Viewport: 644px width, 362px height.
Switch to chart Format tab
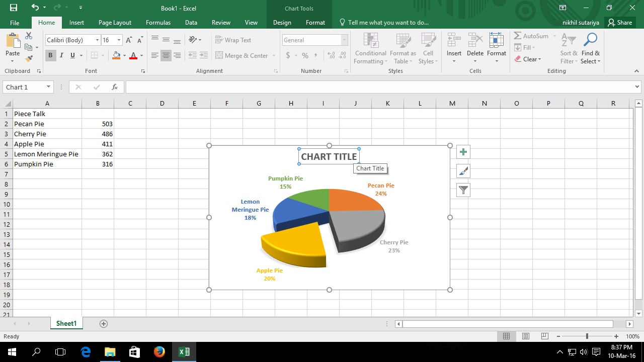(x=315, y=23)
